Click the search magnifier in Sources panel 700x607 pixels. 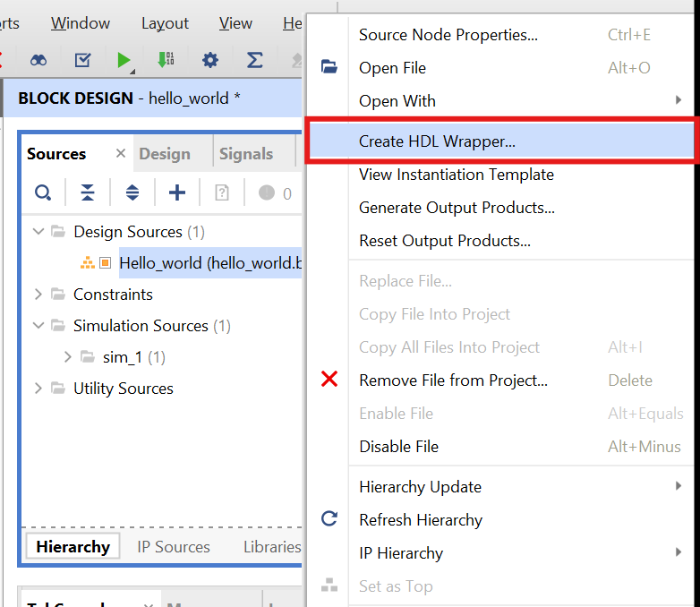[42, 192]
